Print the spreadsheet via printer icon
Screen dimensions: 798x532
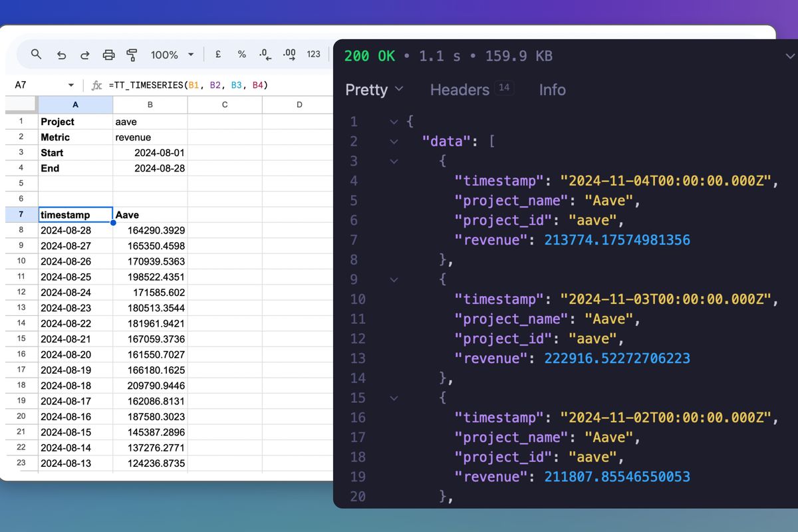[109, 55]
